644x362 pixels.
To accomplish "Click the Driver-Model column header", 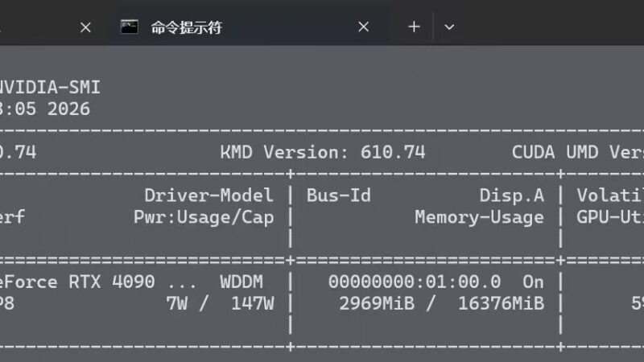I will click(x=208, y=195).
